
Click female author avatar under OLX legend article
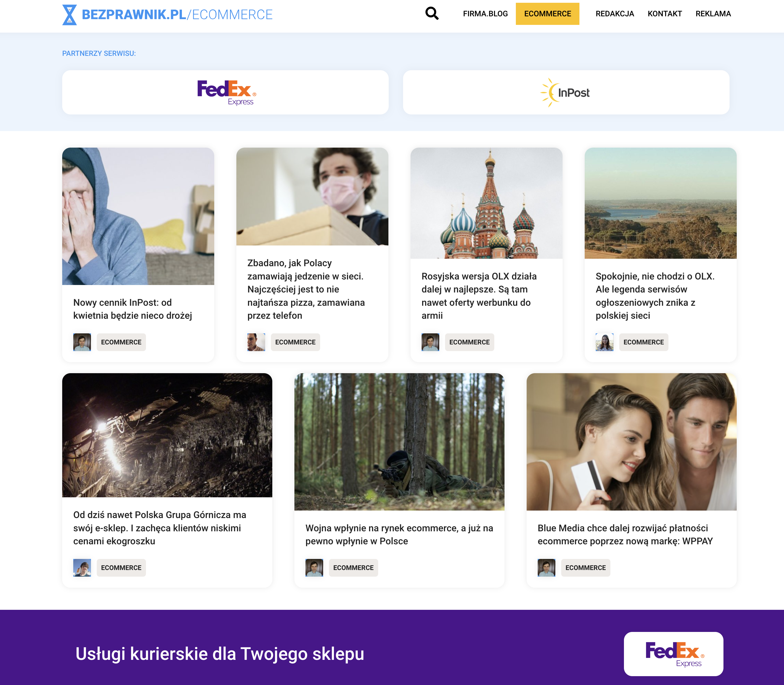click(x=604, y=342)
